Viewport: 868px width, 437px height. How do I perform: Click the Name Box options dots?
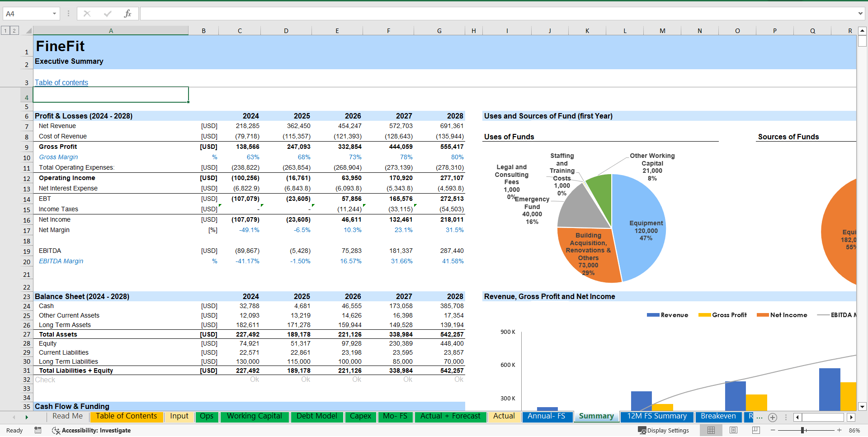point(68,14)
